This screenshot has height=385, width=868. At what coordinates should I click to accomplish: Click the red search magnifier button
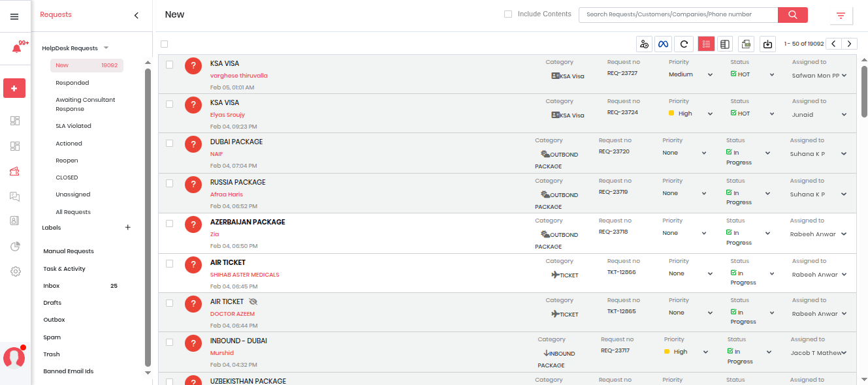coord(792,15)
